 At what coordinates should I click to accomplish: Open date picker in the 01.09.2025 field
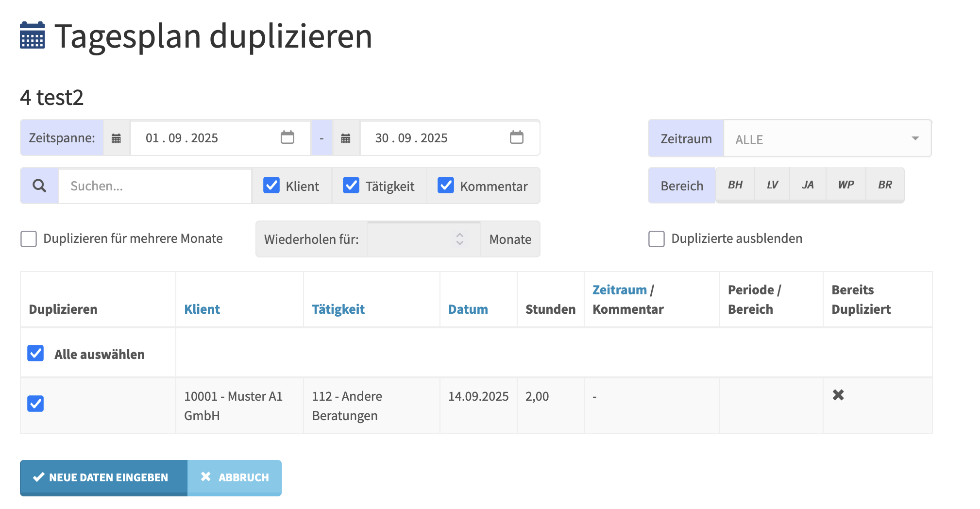tap(287, 137)
